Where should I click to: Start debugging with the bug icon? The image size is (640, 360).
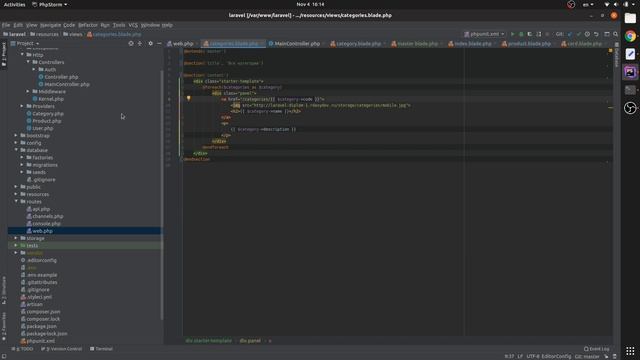pos(521,34)
